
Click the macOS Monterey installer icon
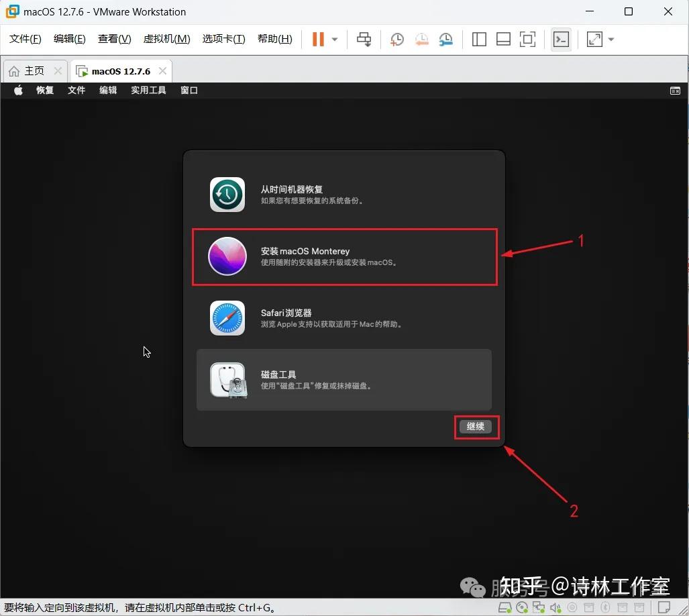tap(227, 256)
